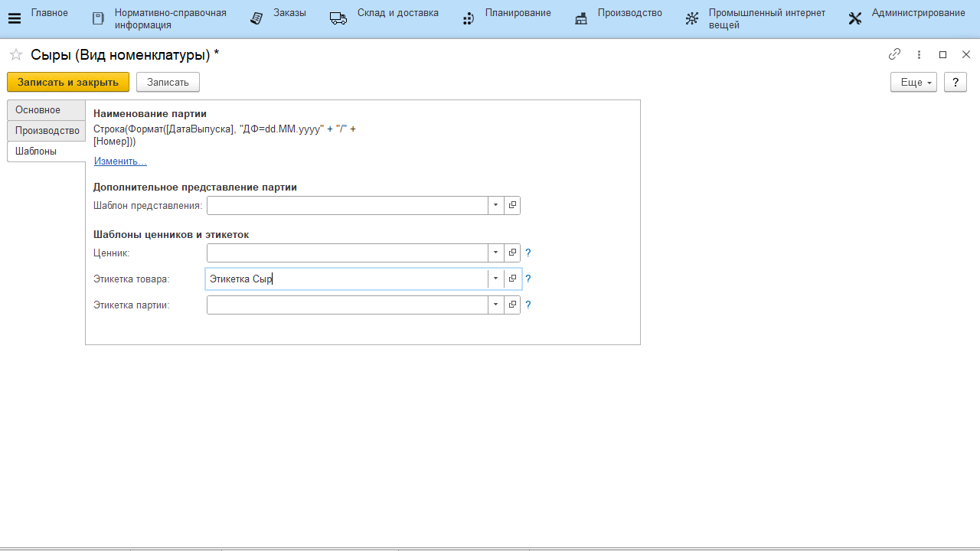
Task: Add form to favorites with star icon
Action: tap(15, 54)
